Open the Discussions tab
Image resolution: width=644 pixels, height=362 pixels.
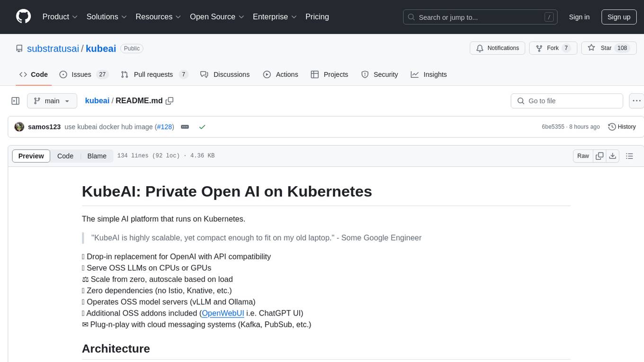click(225, 74)
